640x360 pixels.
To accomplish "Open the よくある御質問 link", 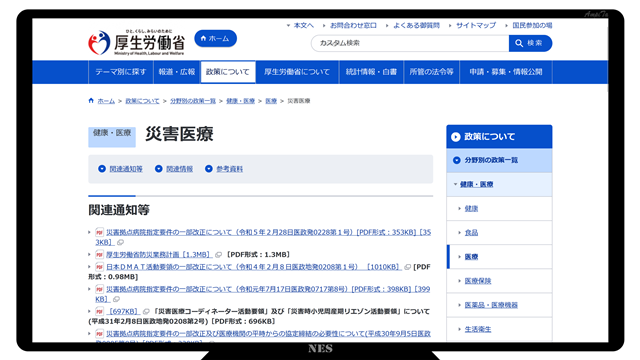I will (416, 25).
